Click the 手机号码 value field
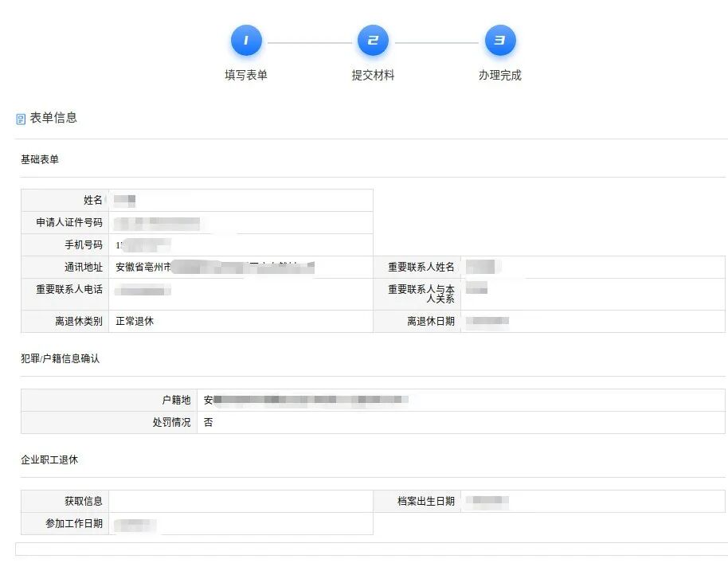This screenshot has height=563, width=728. 241,245
